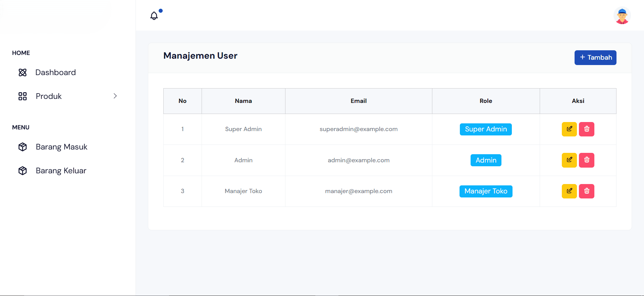This screenshot has height=296, width=644.
Task: Click the Manajer Toko name cell
Action: 244,191
